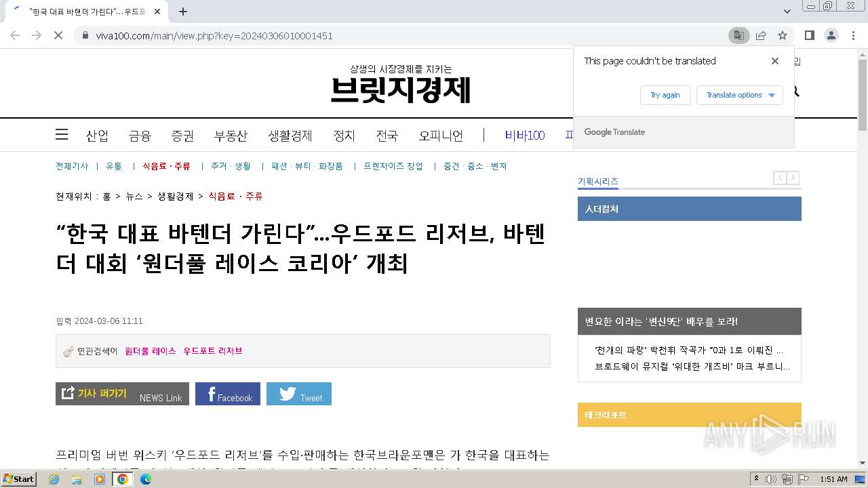Click the 기획시리즈 heading
Image resolution: width=868 pixels, height=488 pixels.
pos(597,182)
